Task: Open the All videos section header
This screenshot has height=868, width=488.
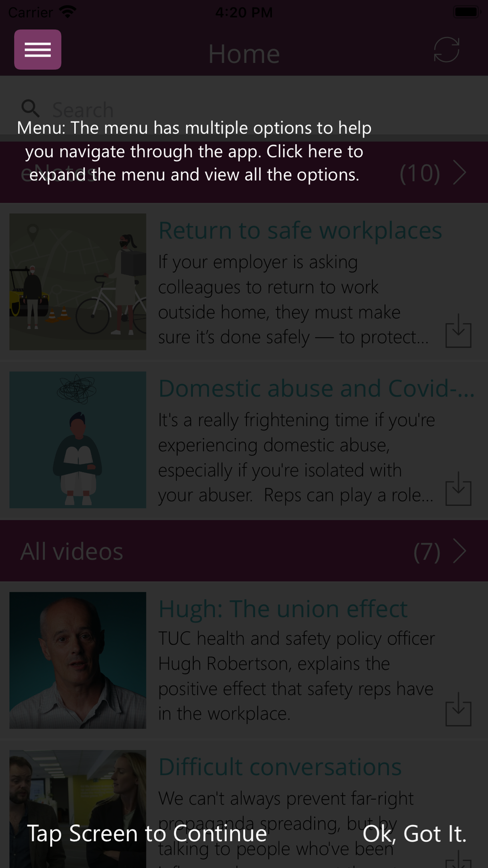Action: [244, 551]
